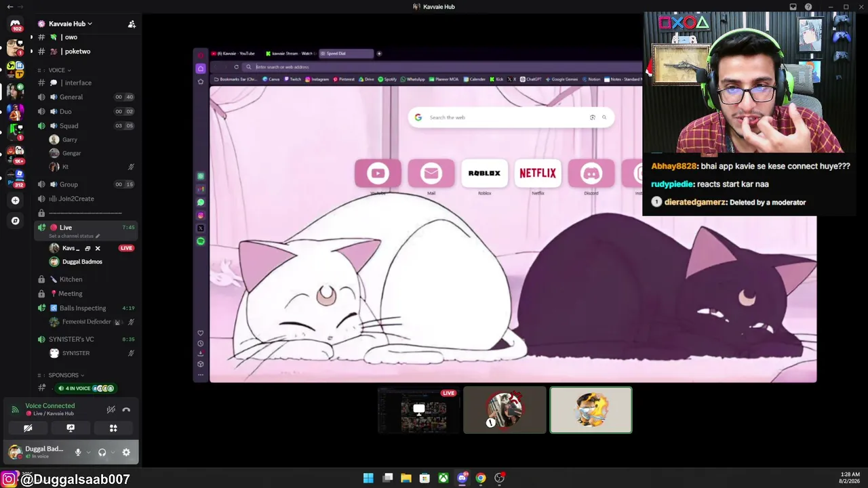Open the Discord Inbox icon in title bar
Image resolution: width=868 pixels, height=488 pixels.
[x=793, y=7]
